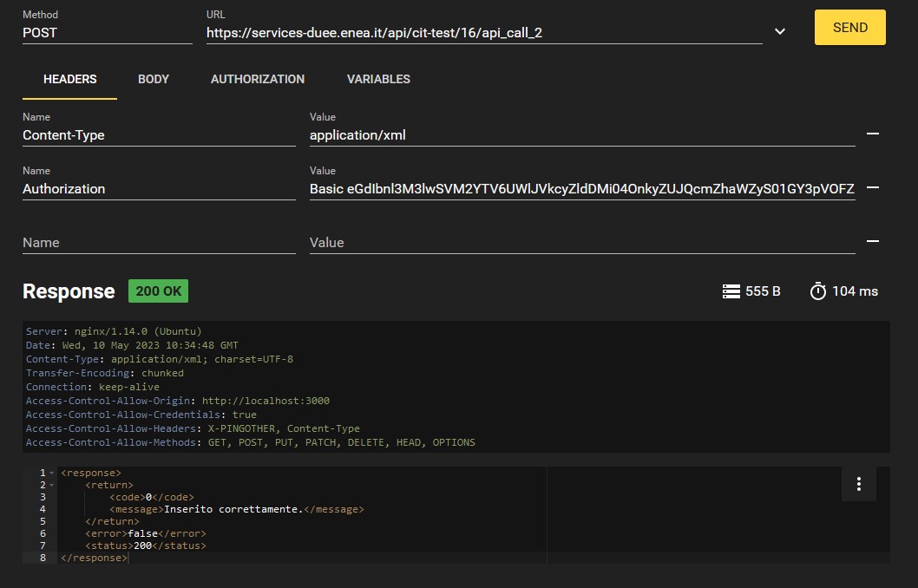Collapse the response XML node
918x588 pixels.
pos(52,473)
